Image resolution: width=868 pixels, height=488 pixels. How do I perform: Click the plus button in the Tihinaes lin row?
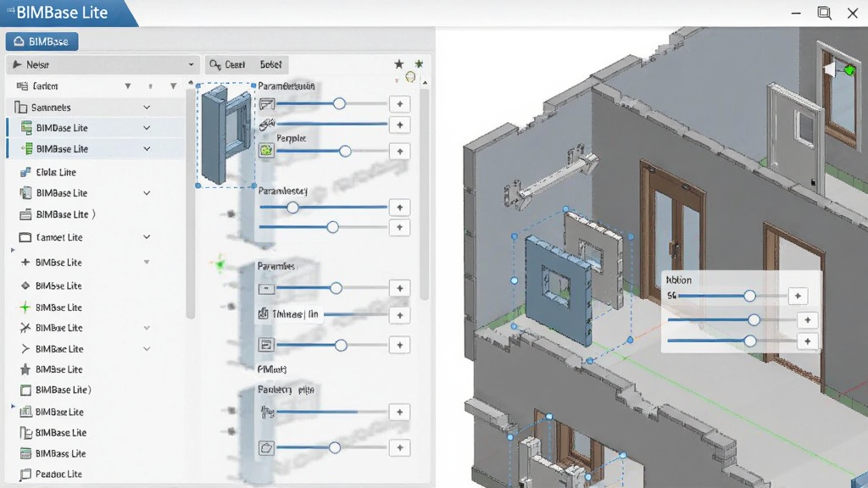(x=400, y=315)
